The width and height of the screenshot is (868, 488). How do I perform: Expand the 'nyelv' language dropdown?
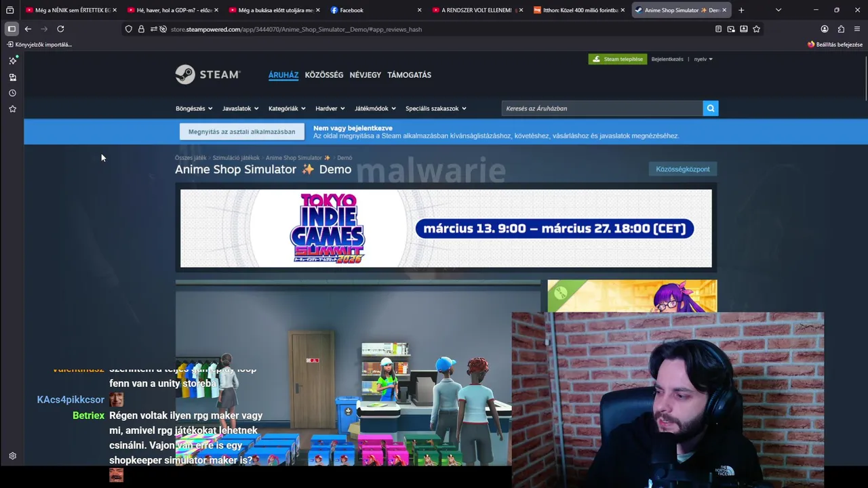click(x=703, y=59)
